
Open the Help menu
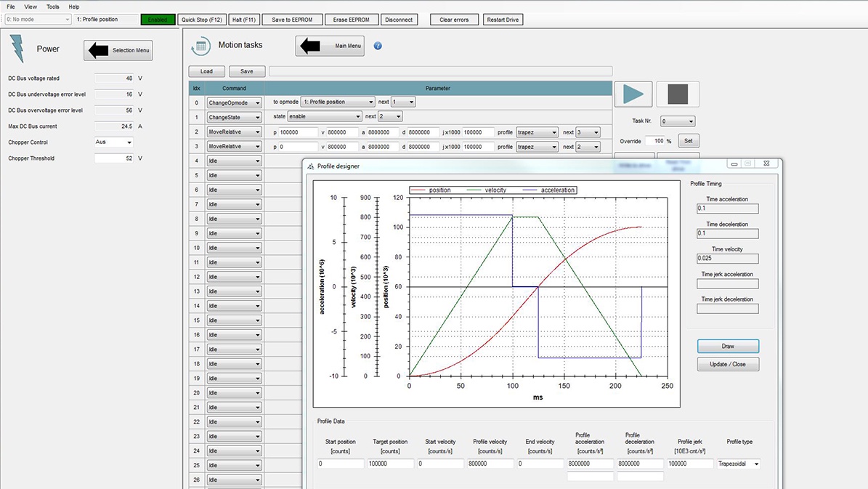point(73,7)
